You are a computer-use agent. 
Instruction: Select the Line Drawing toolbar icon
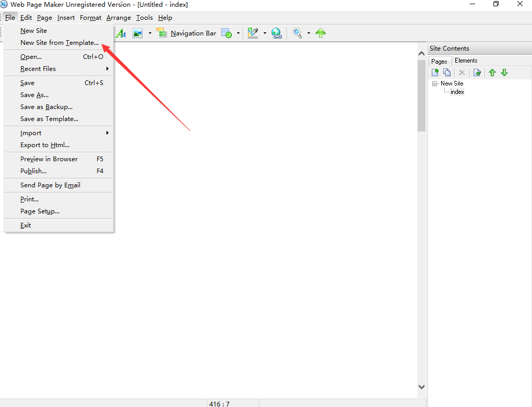[255, 33]
